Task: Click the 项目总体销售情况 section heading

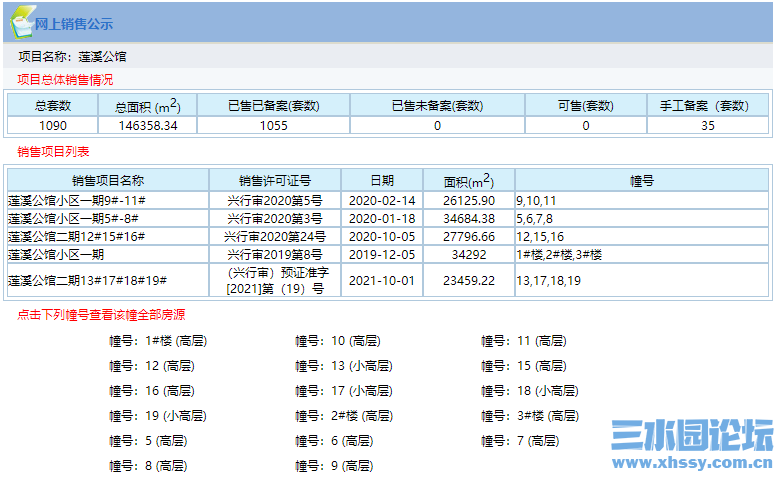Action: pos(65,80)
